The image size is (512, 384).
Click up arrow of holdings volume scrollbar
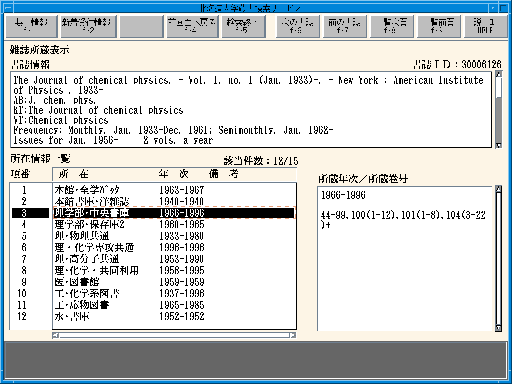(x=499, y=189)
